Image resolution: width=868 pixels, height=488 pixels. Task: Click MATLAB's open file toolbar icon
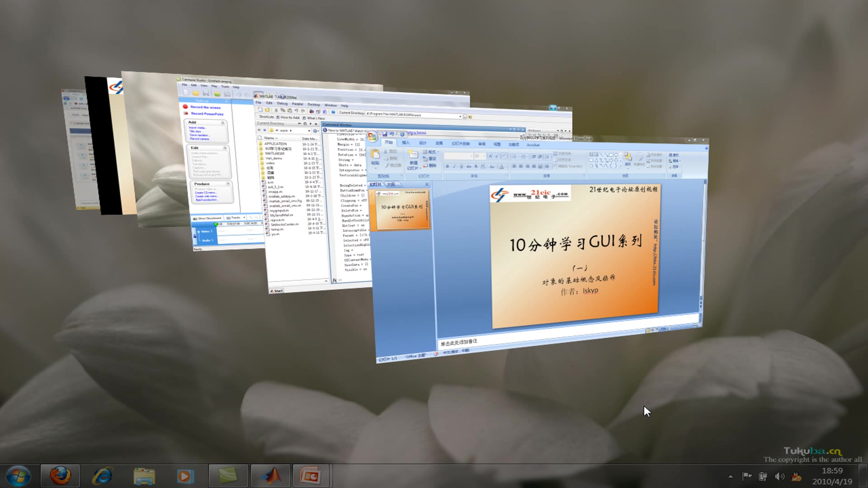(x=267, y=110)
